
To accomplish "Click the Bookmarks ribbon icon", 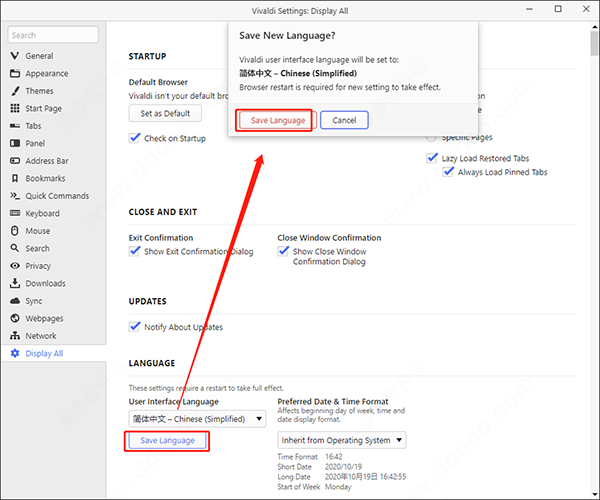I will tap(15, 178).
